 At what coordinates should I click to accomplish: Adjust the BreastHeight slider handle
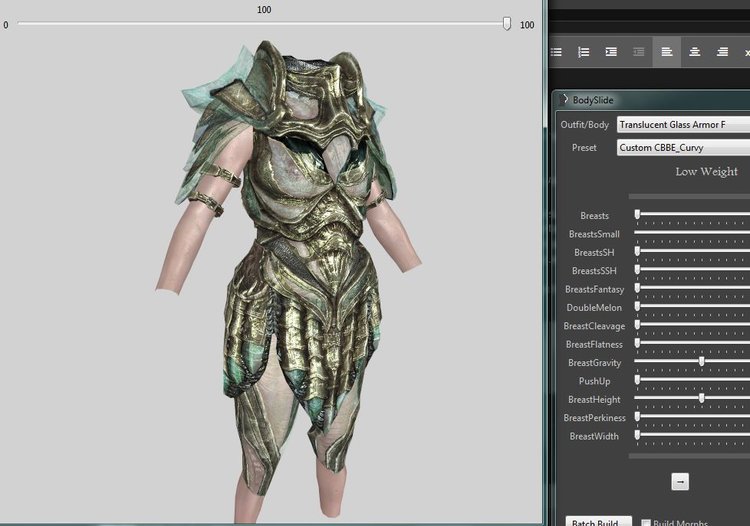[701, 398]
